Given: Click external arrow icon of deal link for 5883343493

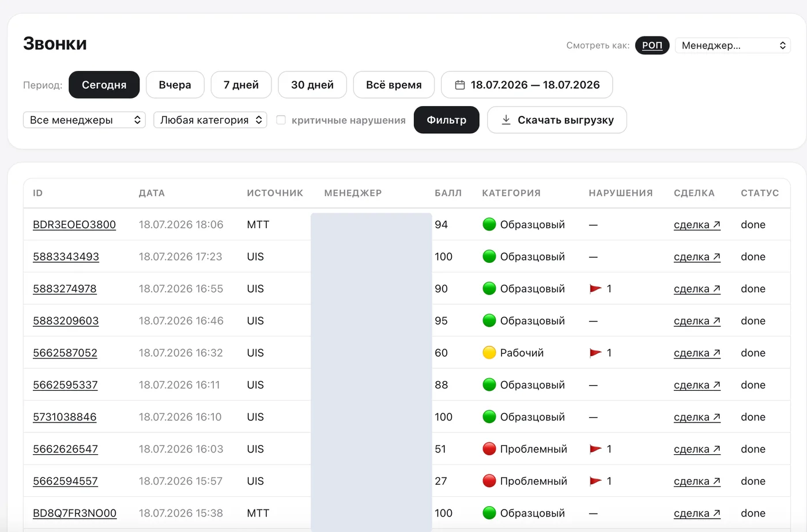Looking at the screenshot, I should 717,256.
